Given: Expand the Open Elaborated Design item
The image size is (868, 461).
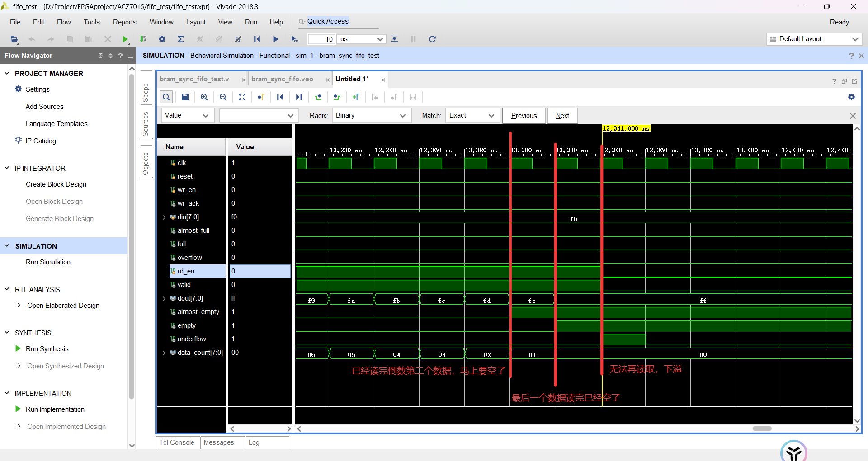Looking at the screenshot, I should [19, 305].
